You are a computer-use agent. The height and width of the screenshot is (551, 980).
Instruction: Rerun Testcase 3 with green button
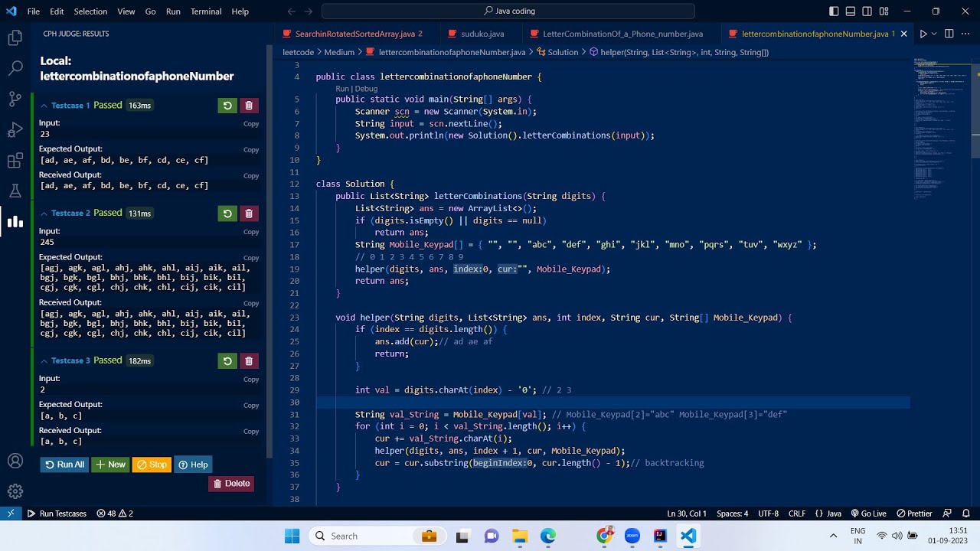227,360
